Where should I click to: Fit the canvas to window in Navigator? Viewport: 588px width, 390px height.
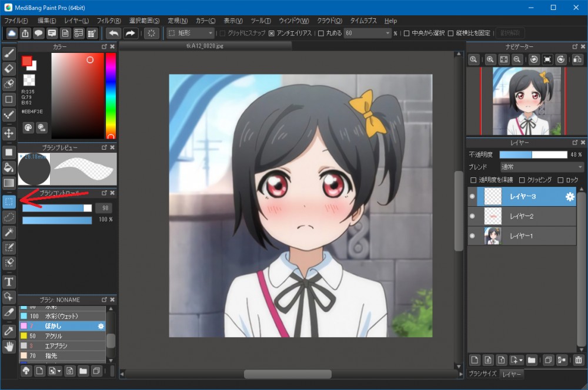[x=504, y=59]
